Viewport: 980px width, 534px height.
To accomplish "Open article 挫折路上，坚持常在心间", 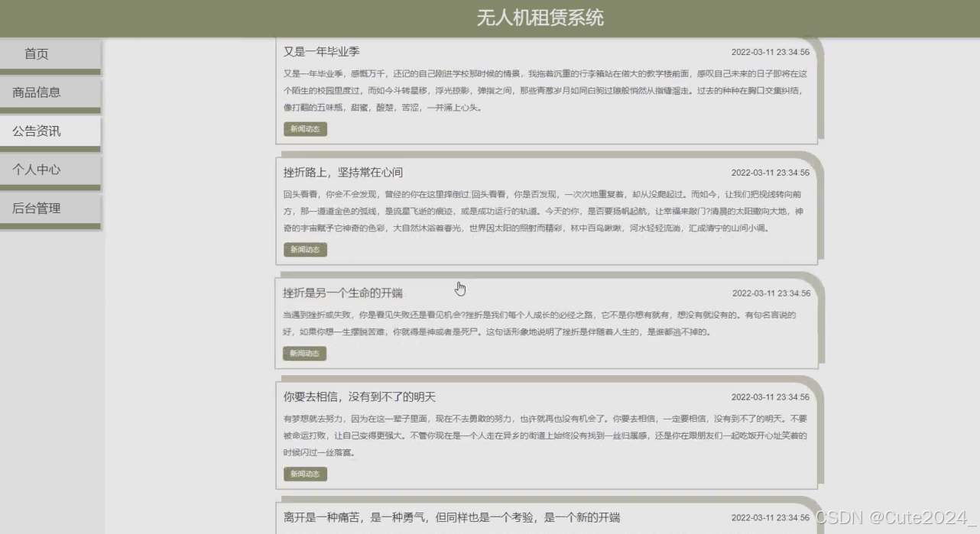I will (x=342, y=173).
